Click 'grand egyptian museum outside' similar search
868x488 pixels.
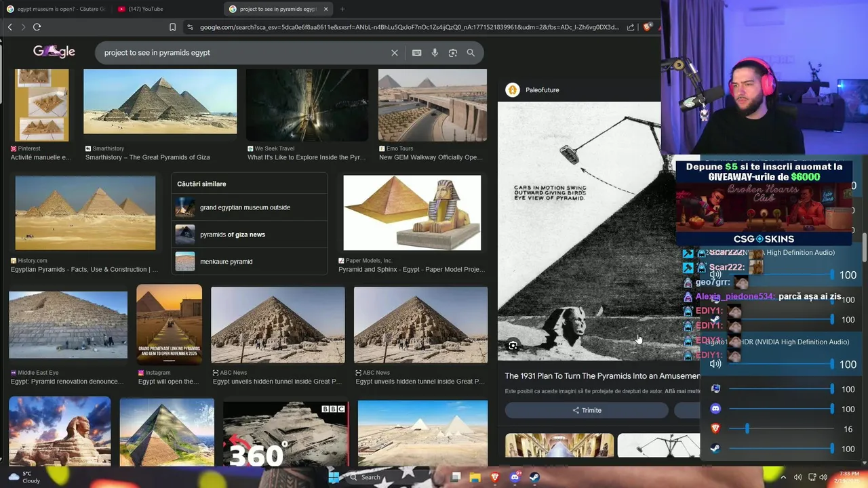pyautogui.click(x=250, y=207)
